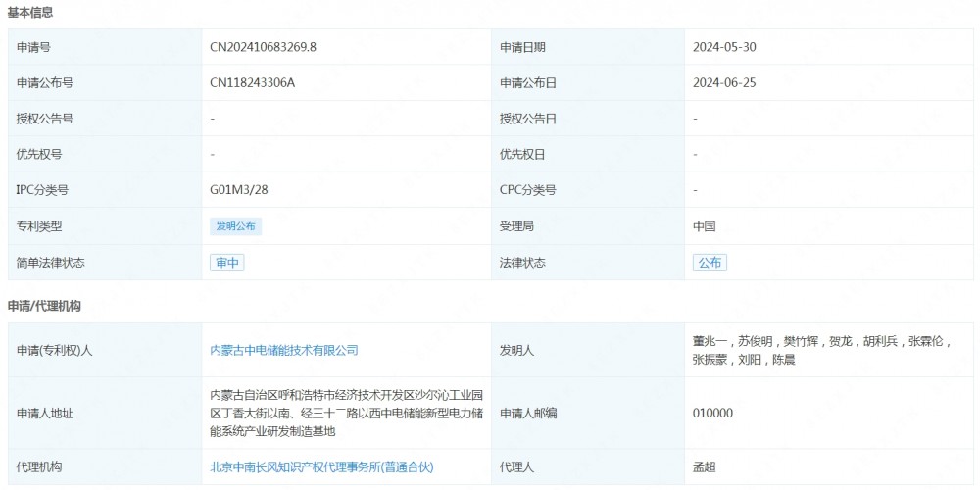Open the 内蒙古中电储能技术有限公司 applicant link
Image resolution: width=980 pixels, height=490 pixels.
284,350
